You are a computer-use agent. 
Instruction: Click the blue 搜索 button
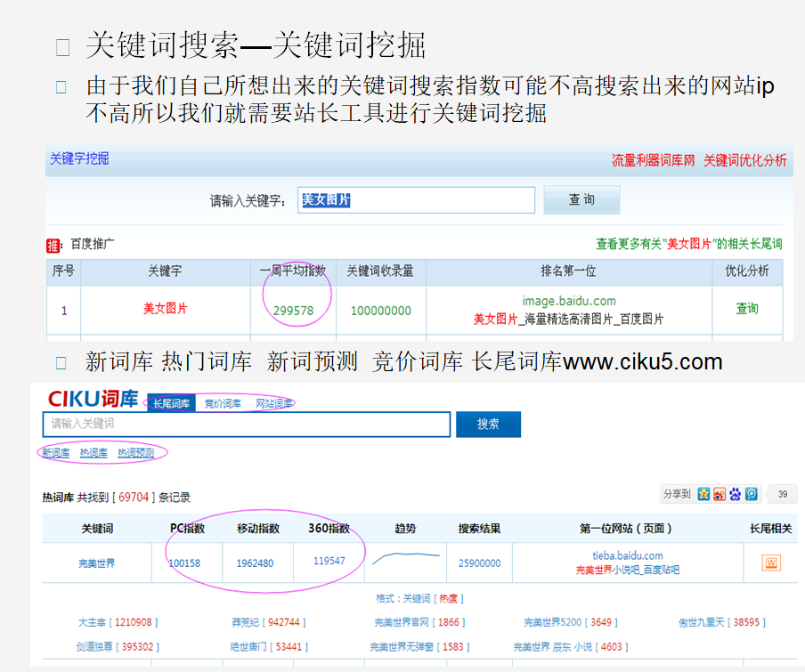click(488, 424)
